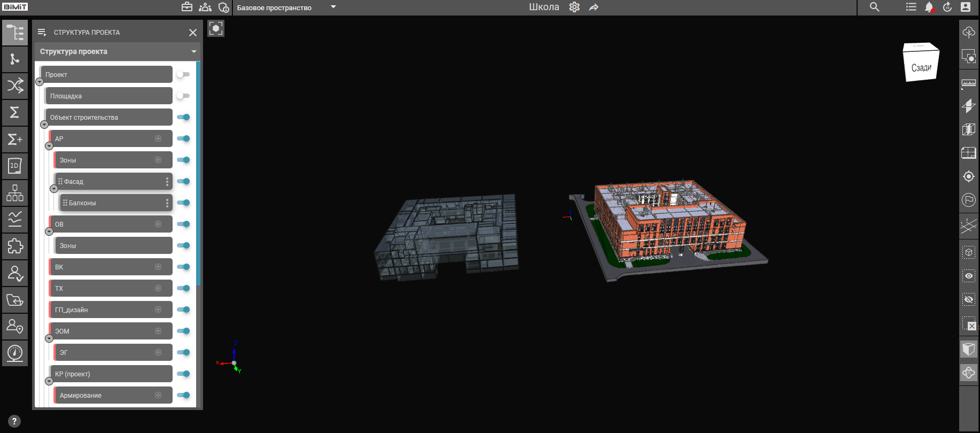Click the search magnifier icon
Viewport: 980px width, 433px height.
[x=874, y=7]
